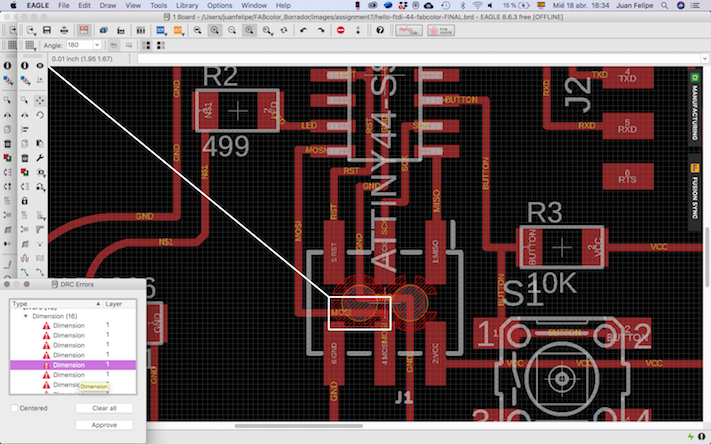Image resolution: width=711 pixels, height=444 pixels.
Task: Open the Fusion Sync side panel tab
Action: (694, 192)
